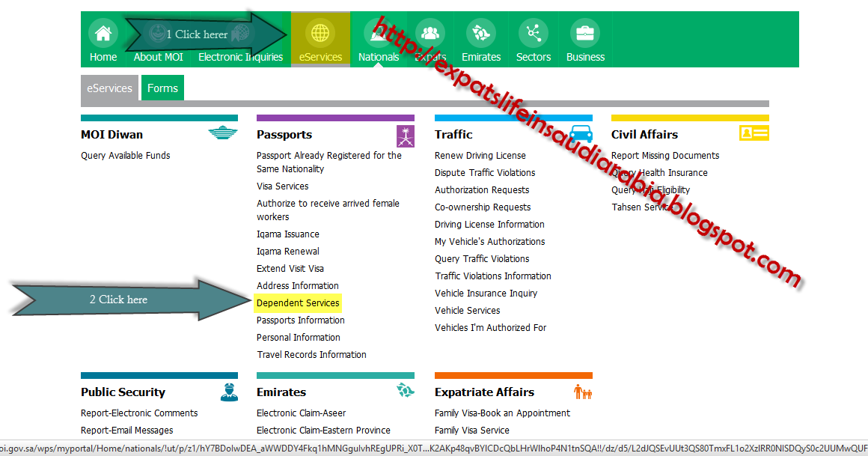Open Electronic Claim-Eastern Province link
Image resolution: width=868 pixels, height=456 pixels.
pos(323,431)
